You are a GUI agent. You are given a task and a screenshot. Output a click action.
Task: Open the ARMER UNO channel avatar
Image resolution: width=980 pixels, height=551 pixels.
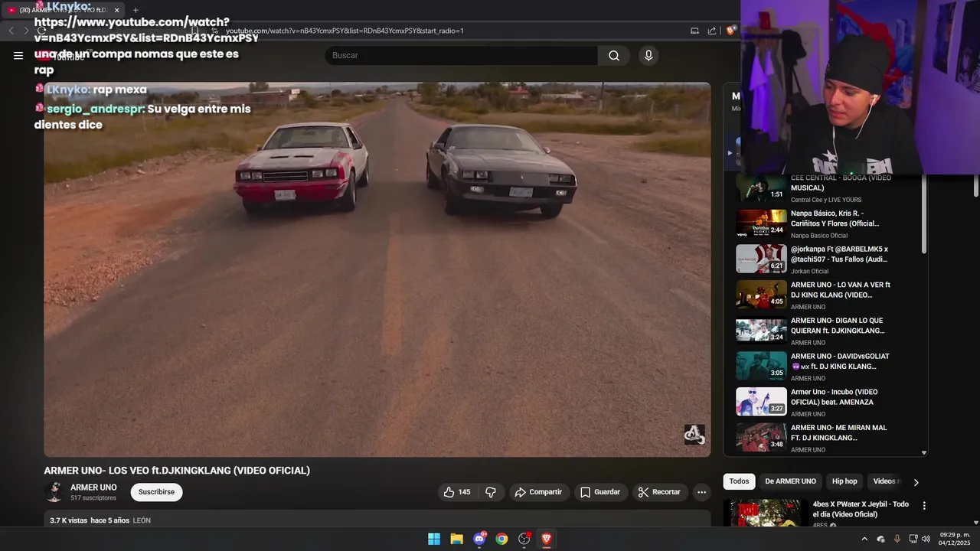point(54,492)
